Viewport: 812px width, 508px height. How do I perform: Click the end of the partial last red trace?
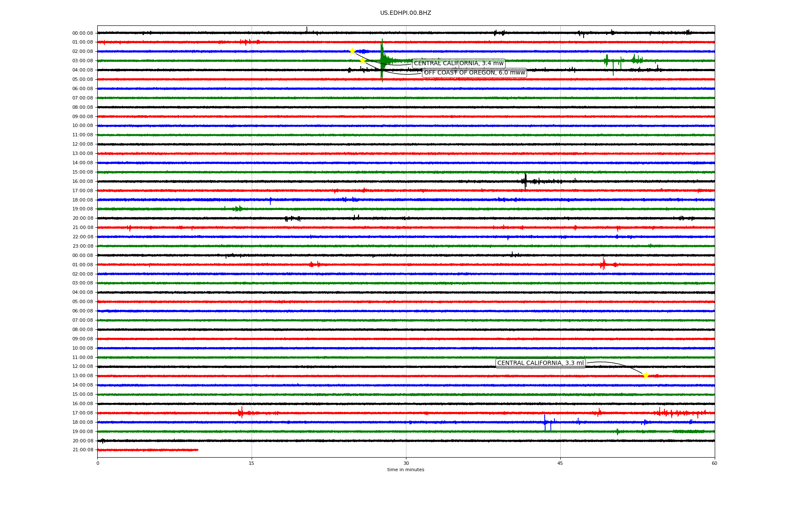(x=197, y=450)
